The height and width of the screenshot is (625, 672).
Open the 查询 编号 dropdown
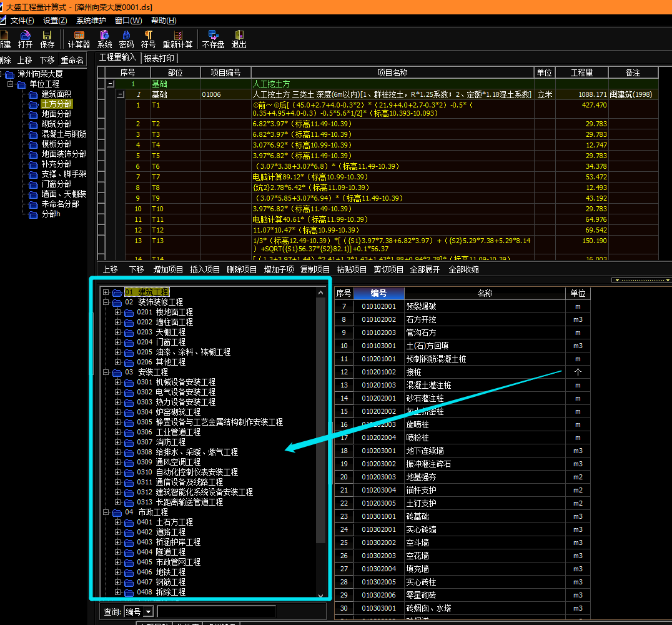tap(148, 612)
